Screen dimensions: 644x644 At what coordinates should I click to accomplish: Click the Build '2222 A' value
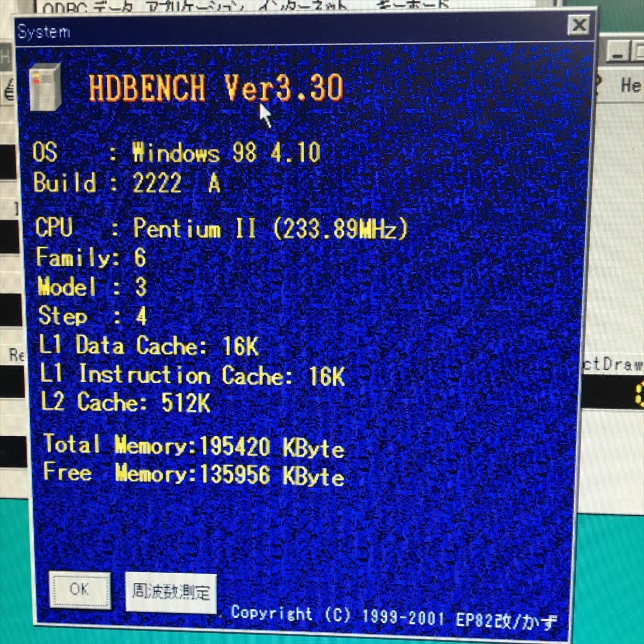click(177, 184)
